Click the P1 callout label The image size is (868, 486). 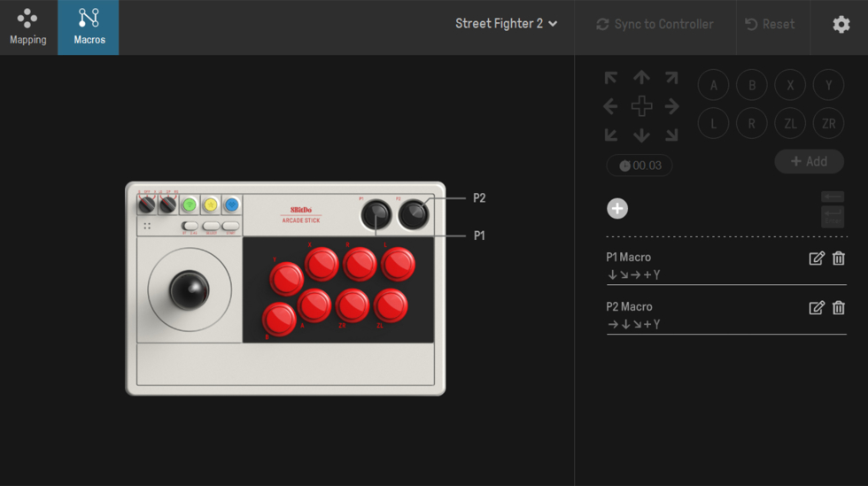[x=479, y=235]
